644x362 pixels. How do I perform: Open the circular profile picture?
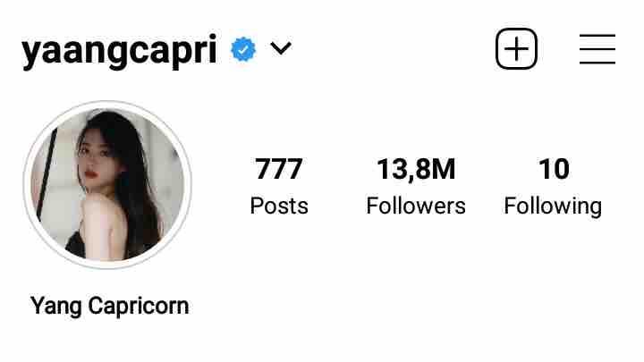click(x=107, y=185)
